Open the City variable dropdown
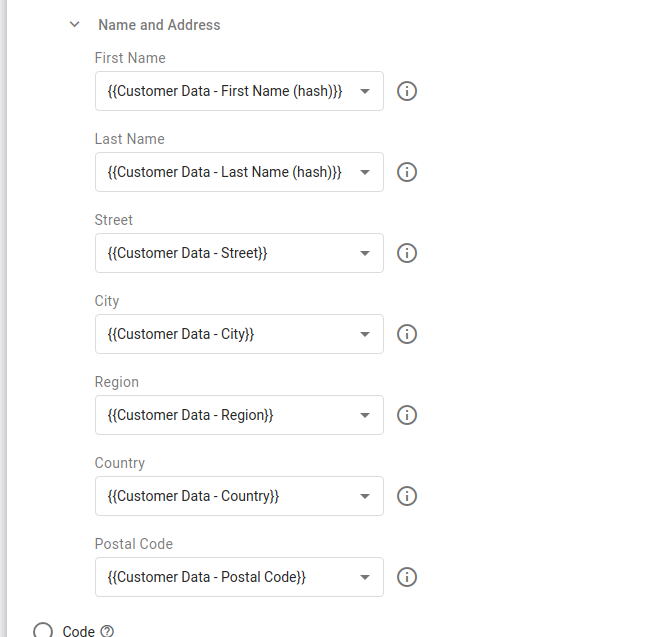This screenshot has width=664, height=637. tap(365, 334)
